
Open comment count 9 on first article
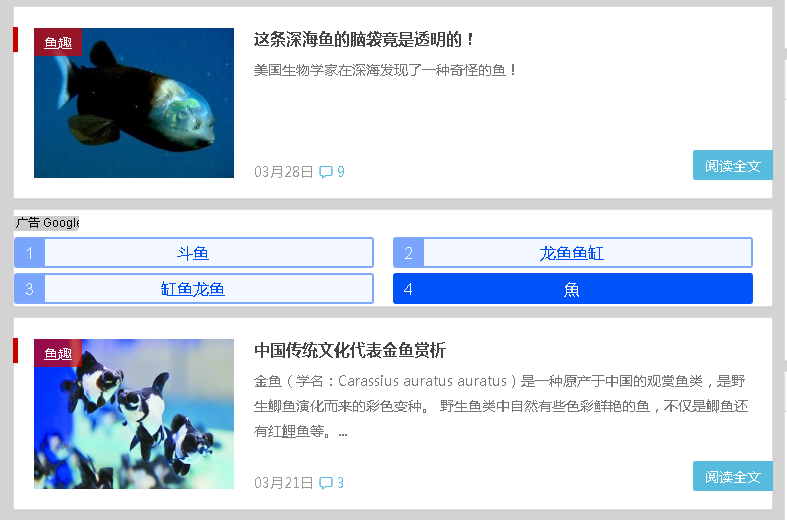coord(341,172)
